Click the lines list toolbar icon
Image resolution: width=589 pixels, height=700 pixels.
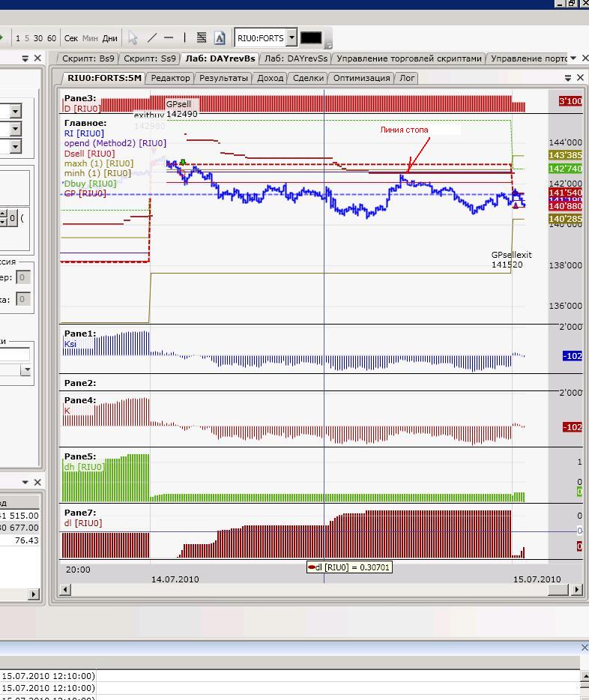tap(202, 37)
